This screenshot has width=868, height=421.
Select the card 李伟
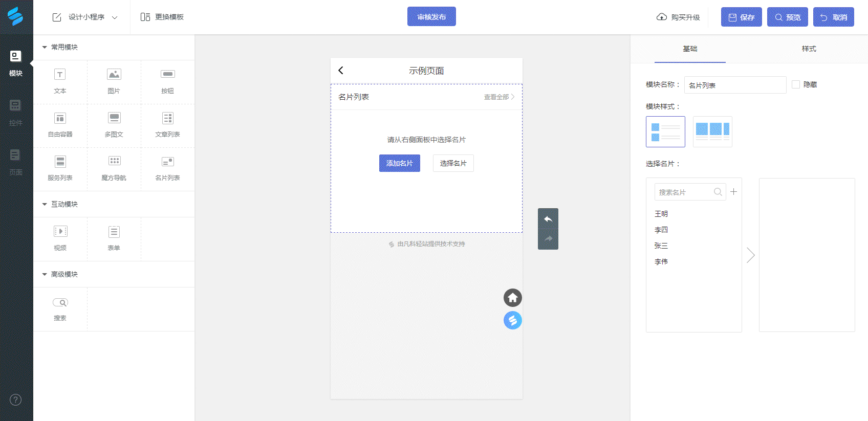tap(661, 261)
